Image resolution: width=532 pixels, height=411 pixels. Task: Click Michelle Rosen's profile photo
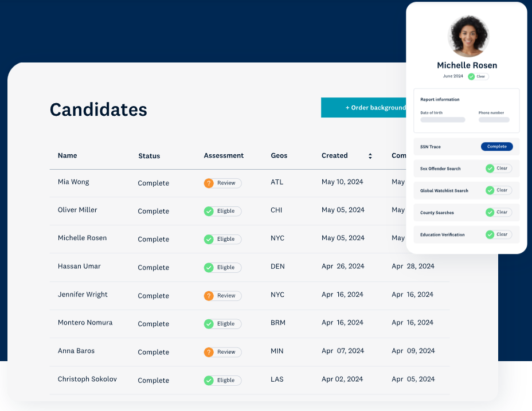point(468,36)
